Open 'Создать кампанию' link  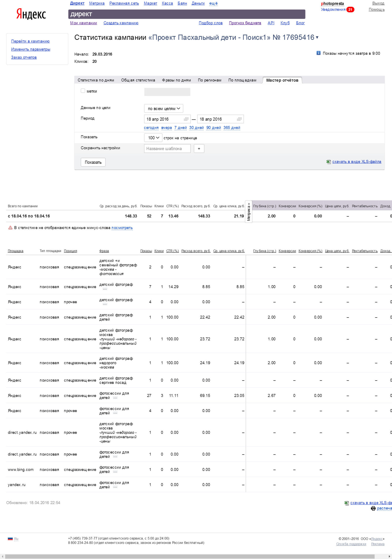point(121,23)
